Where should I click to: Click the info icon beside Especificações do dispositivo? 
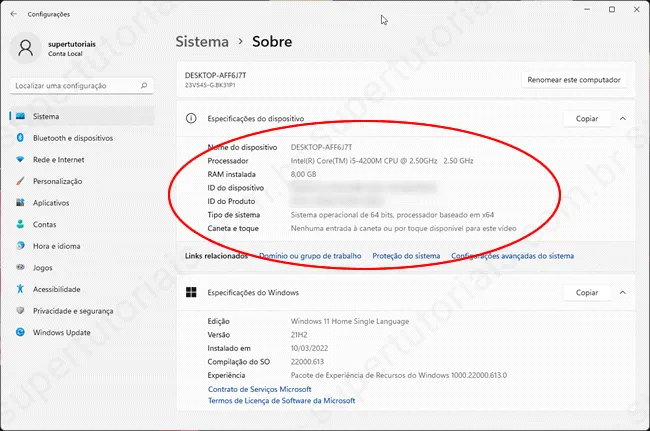[191, 119]
